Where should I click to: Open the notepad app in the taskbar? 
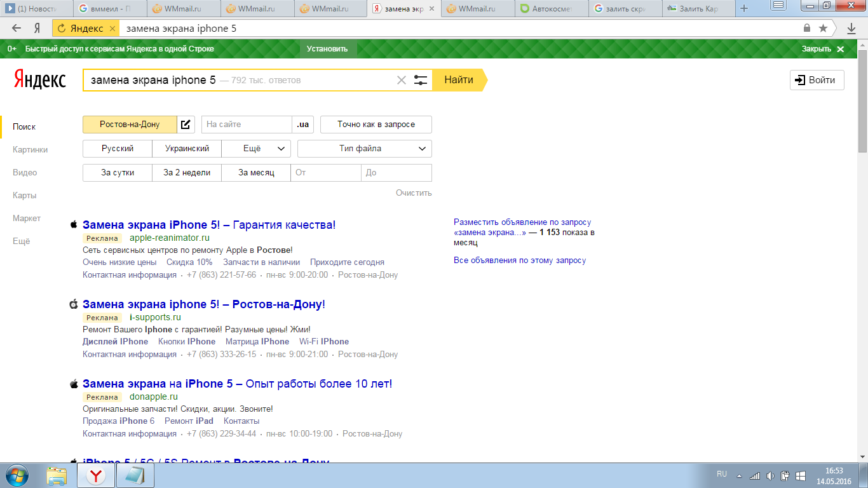(x=135, y=475)
